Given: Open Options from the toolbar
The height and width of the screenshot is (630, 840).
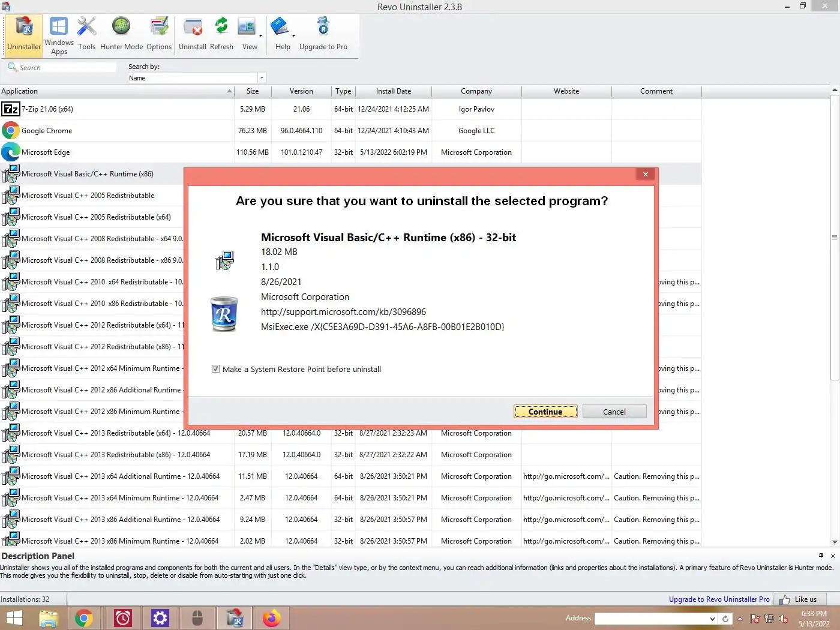Looking at the screenshot, I should click(x=159, y=35).
